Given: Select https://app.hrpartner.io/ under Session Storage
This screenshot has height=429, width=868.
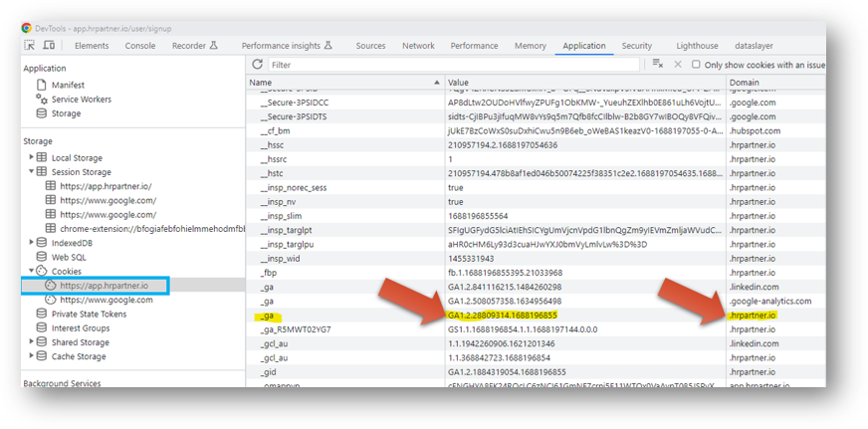Looking at the screenshot, I should [x=106, y=186].
